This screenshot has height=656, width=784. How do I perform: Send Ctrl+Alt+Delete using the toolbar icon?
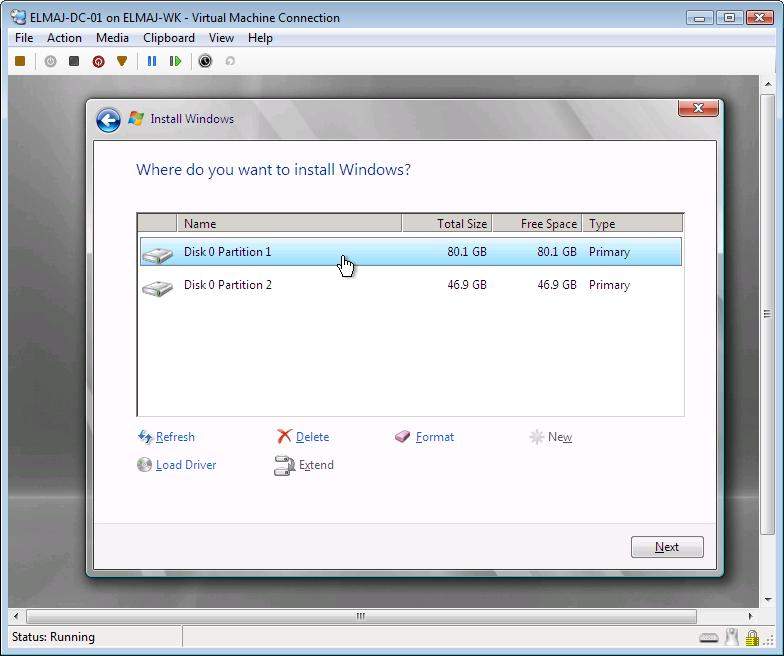(x=20, y=61)
